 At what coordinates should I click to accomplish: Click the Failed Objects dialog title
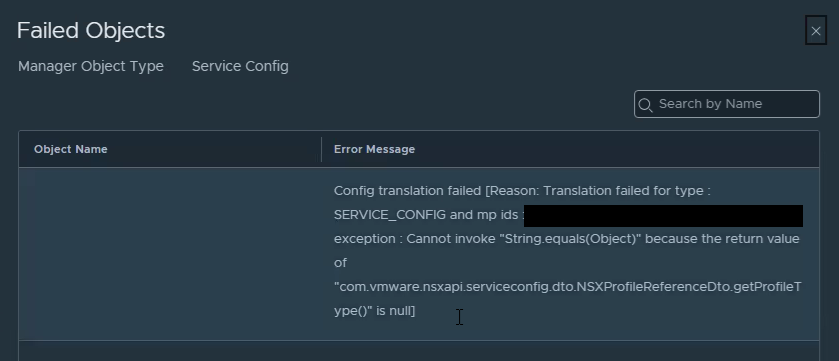point(91,30)
